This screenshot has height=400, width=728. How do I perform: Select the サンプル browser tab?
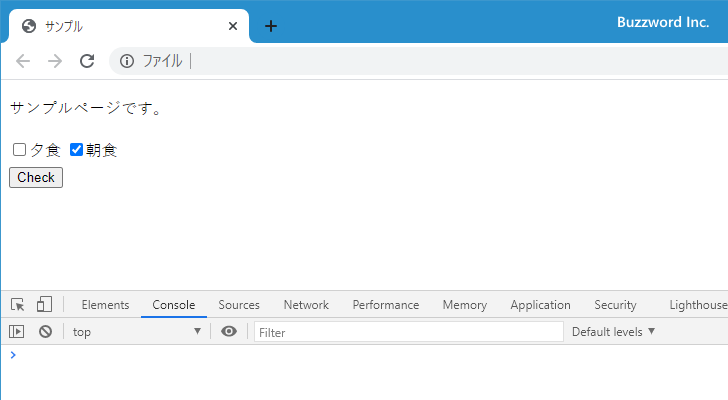coord(129,26)
